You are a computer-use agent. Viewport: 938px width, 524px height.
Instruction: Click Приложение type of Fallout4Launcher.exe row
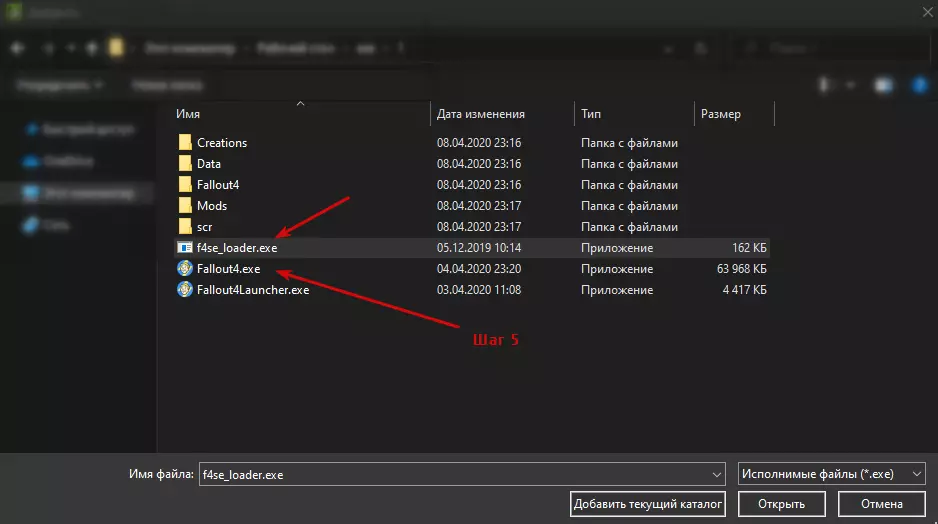coord(617,290)
